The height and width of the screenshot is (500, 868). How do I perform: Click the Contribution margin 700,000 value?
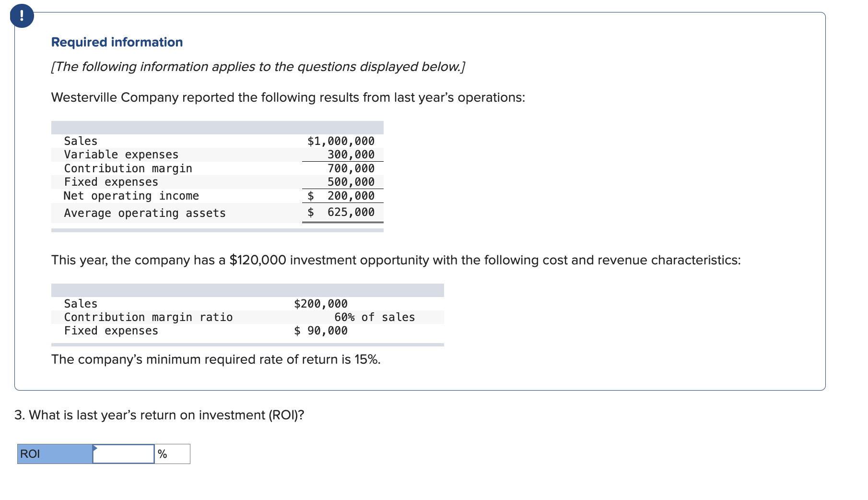click(x=351, y=168)
